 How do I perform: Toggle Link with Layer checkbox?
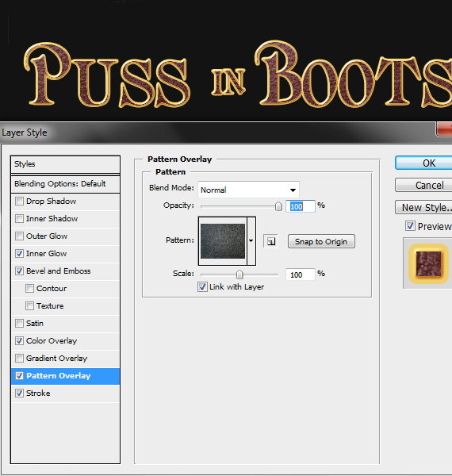pyautogui.click(x=202, y=287)
